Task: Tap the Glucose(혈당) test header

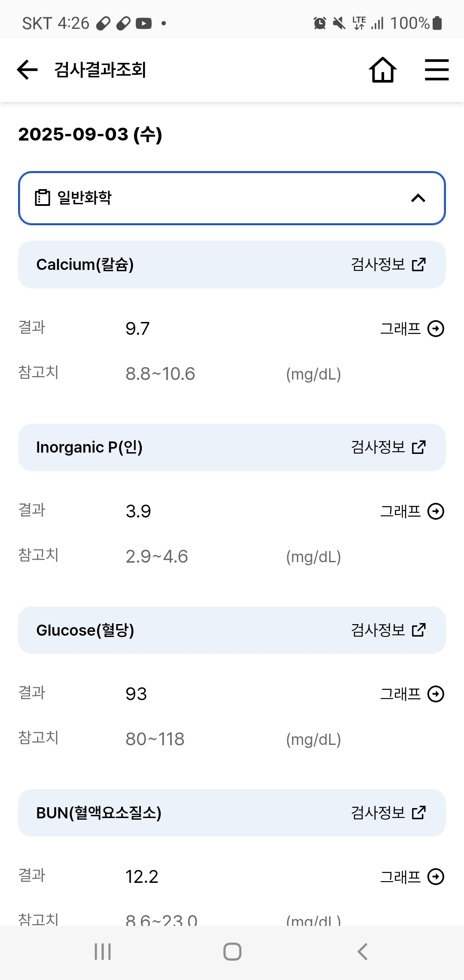Action: [85, 630]
